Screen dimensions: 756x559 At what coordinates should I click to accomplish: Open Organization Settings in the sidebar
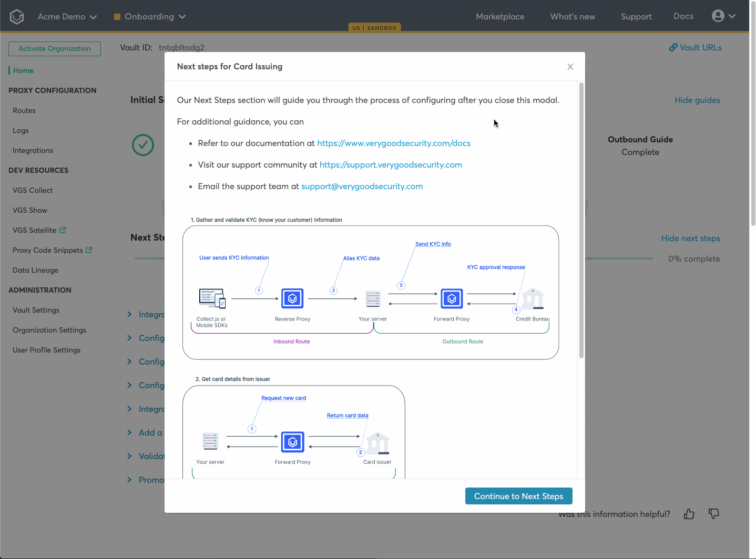coord(49,330)
